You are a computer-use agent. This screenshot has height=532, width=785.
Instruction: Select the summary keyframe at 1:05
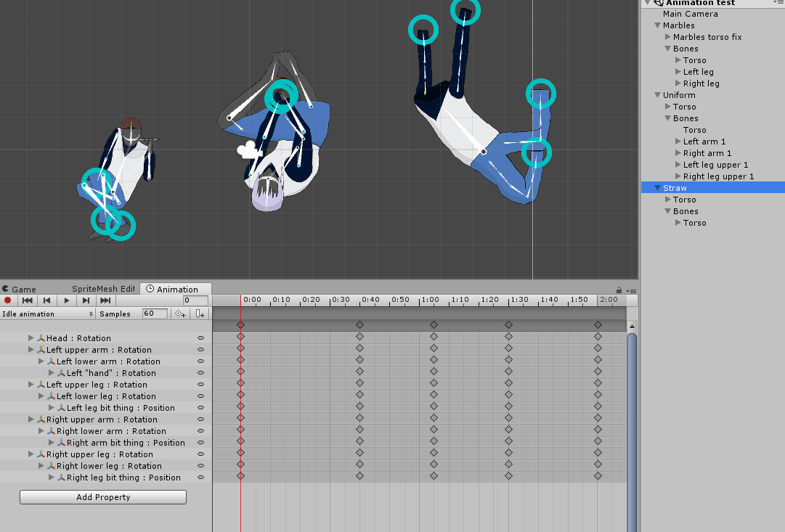(x=434, y=325)
